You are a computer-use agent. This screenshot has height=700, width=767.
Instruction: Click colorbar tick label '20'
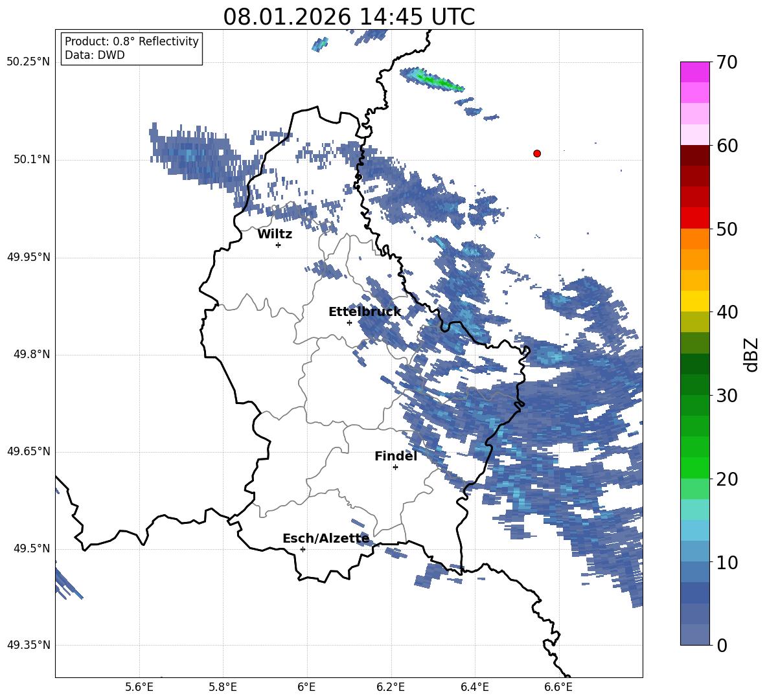727,479
